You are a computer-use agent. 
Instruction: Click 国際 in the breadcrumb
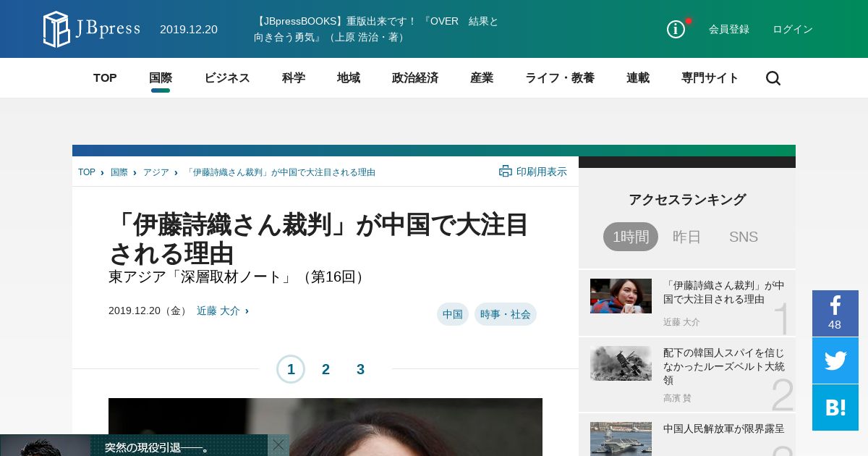[119, 172]
